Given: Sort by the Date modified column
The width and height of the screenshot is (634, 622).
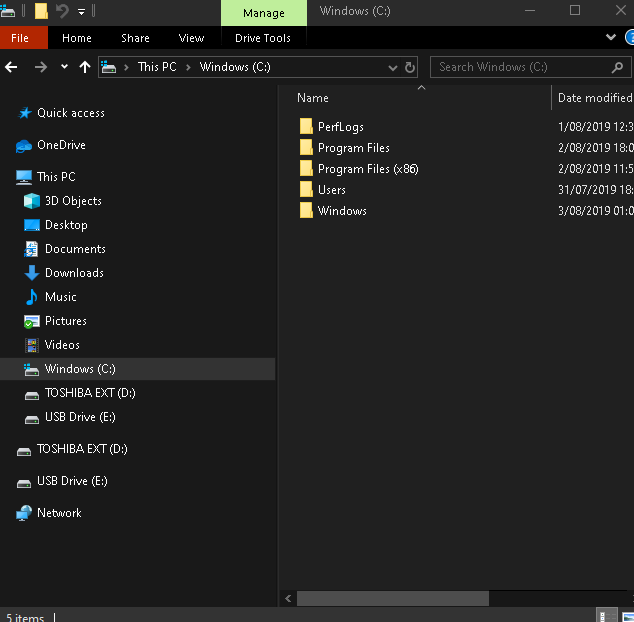Looking at the screenshot, I should tap(595, 98).
